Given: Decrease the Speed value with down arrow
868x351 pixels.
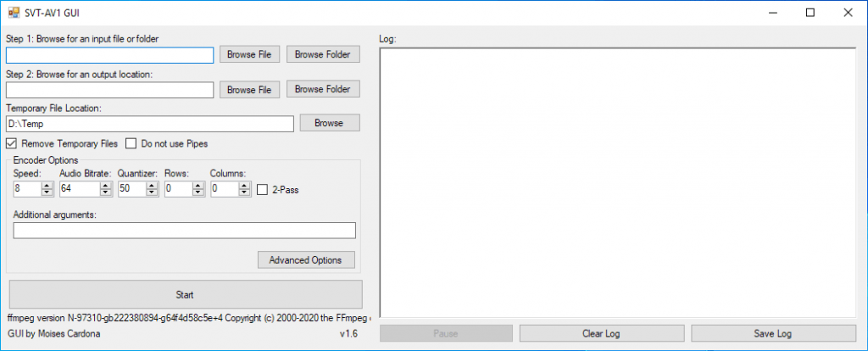Looking at the screenshot, I should coord(47,192).
